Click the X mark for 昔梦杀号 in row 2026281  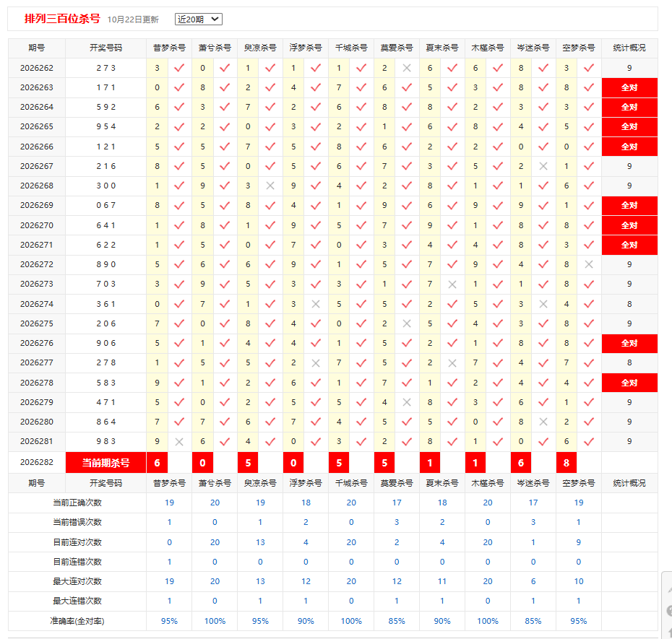coord(179,442)
